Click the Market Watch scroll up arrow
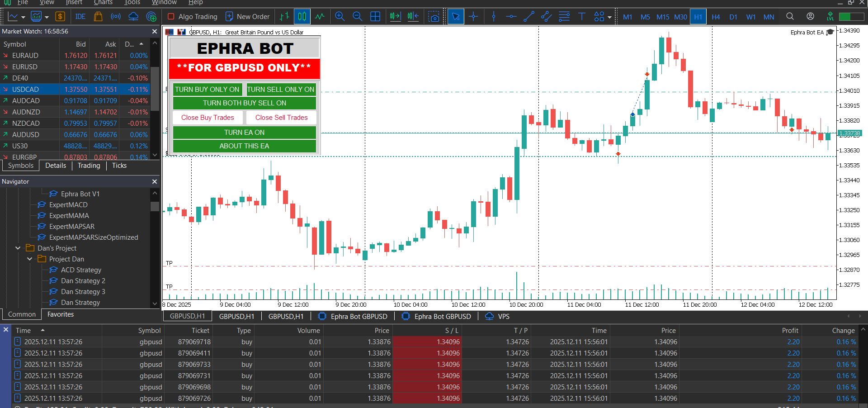Viewport: 868px width, 408px height. pos(155,43)
